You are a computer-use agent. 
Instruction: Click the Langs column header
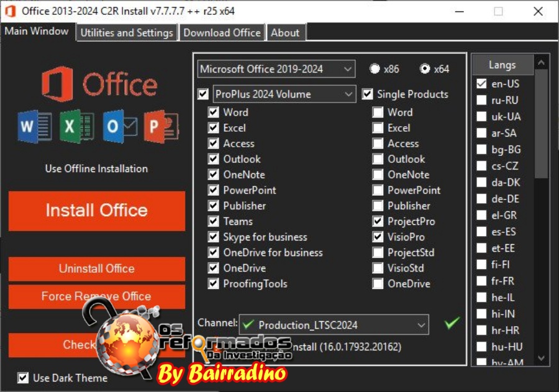(502, 65)
